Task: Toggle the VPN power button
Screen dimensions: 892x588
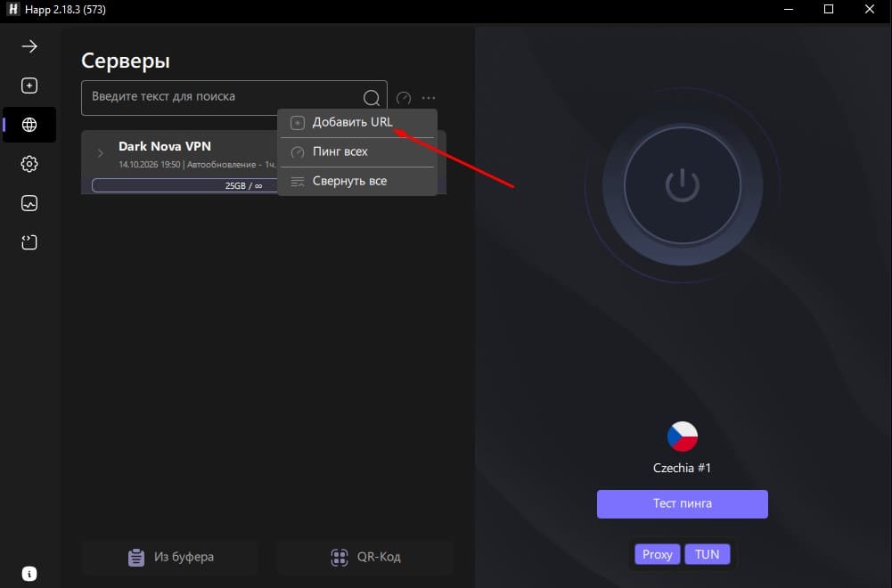Action: [682, 185]
